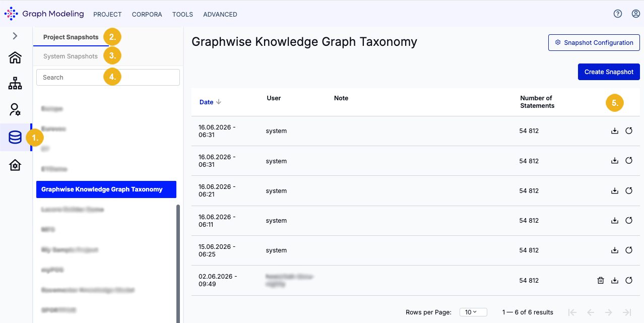Expand the sidebar with chevron arrow

pos(15,36)
